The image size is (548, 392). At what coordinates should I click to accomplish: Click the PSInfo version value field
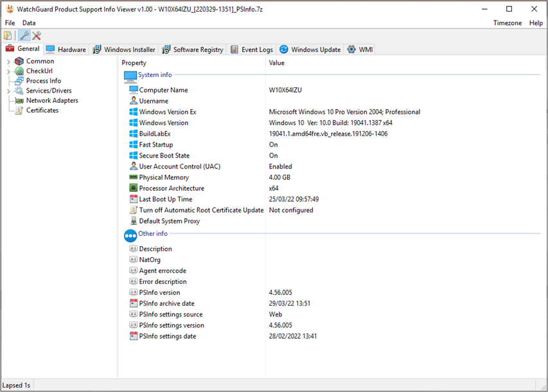281,292
